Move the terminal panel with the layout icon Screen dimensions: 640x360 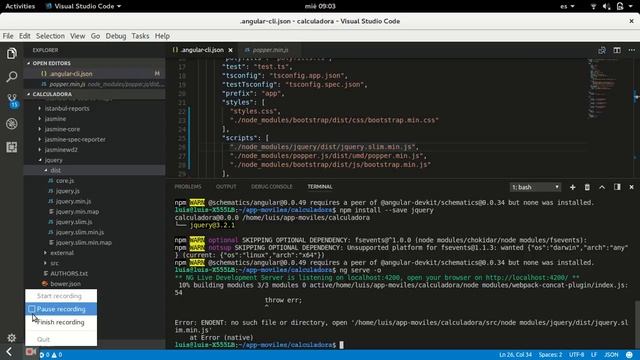tap(617, 187)
